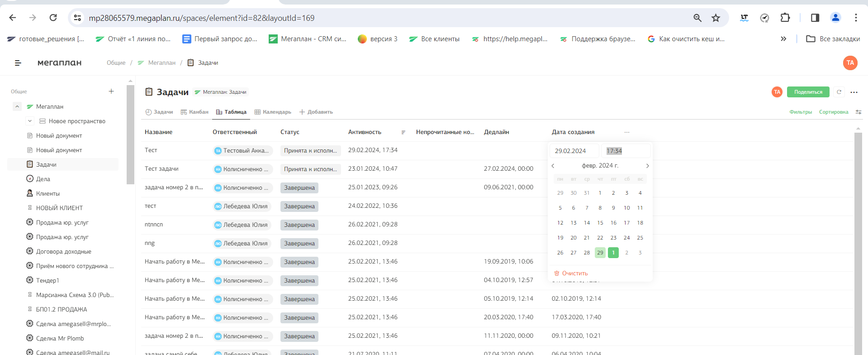Click the zoom magnifier icon in the address bar
The image size is (868, 355).
tap(697, 18)
